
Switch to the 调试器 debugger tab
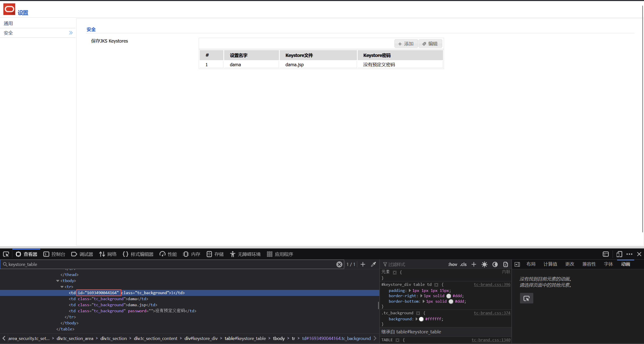(82, 254)
